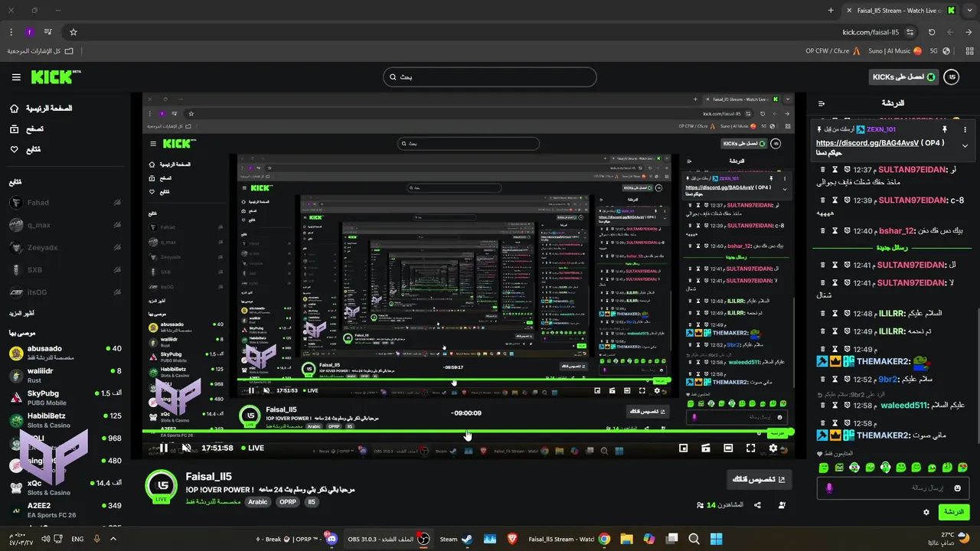Screen dimensions: 980x551
Task: Open the user avatar in Kick header
Action: (x=951, y=77)
